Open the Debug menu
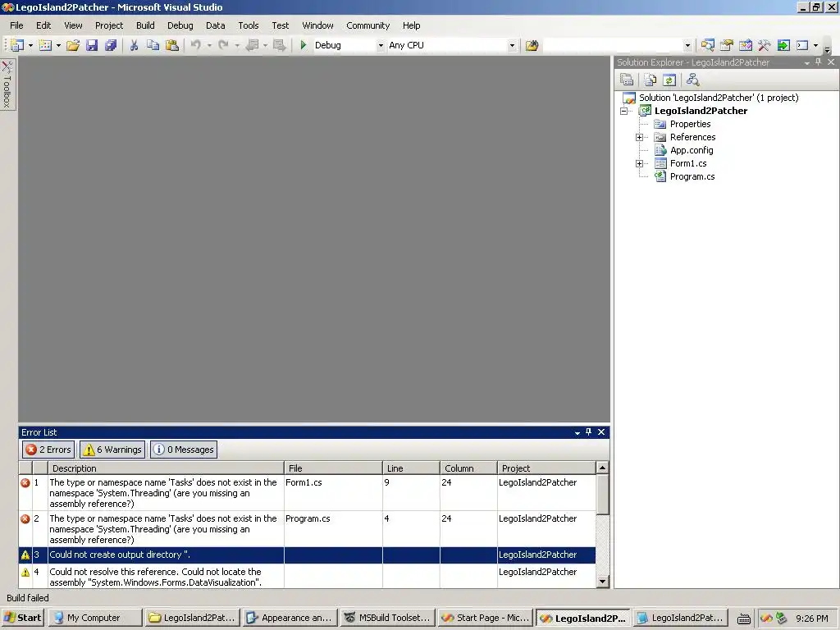840x630 pixels. coord(180,25)
